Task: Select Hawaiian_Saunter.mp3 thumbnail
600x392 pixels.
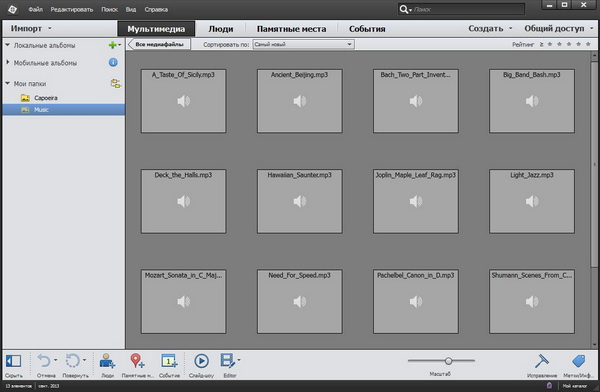Action: coord(300,201)
